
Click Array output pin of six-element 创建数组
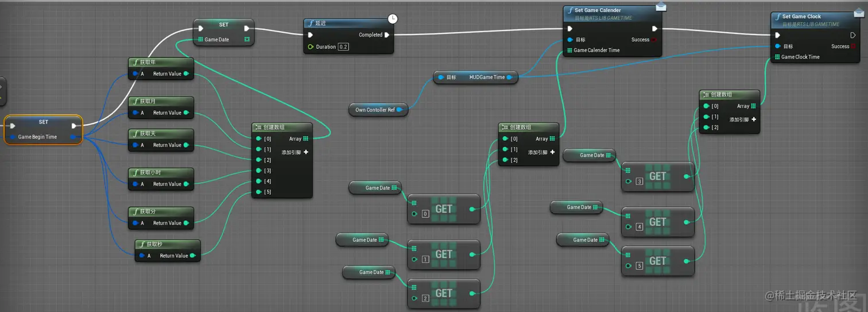pyautogui.click(x=306, y=138)
